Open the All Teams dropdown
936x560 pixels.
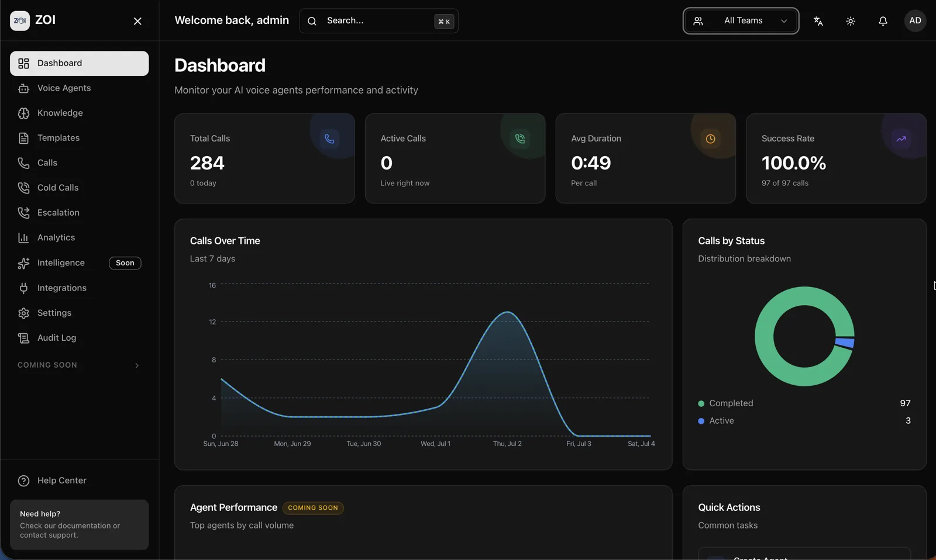pyautogui.click(x=741, y=21)
